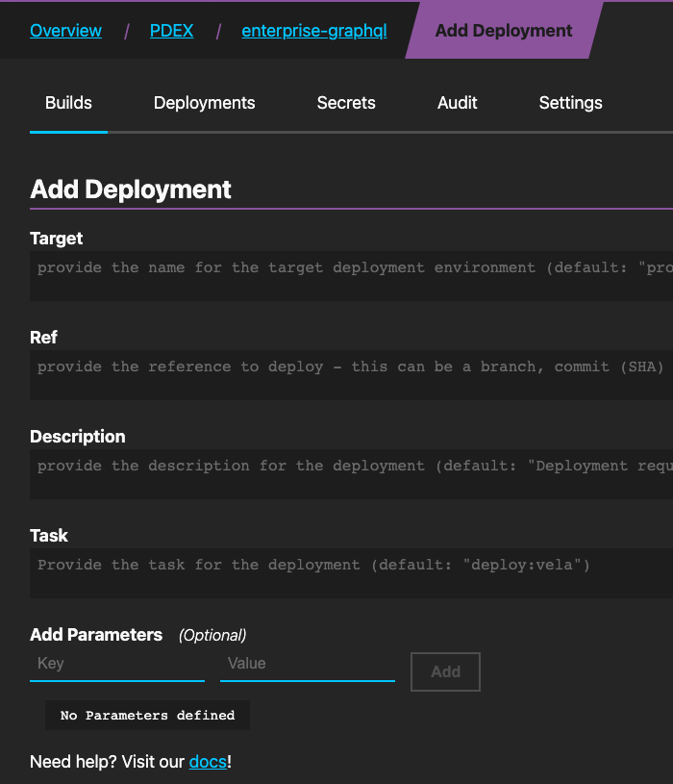Click the 'Need help? Visit our' text
The width and height of the screenshot is (673, 784).
tap(108, 762)
